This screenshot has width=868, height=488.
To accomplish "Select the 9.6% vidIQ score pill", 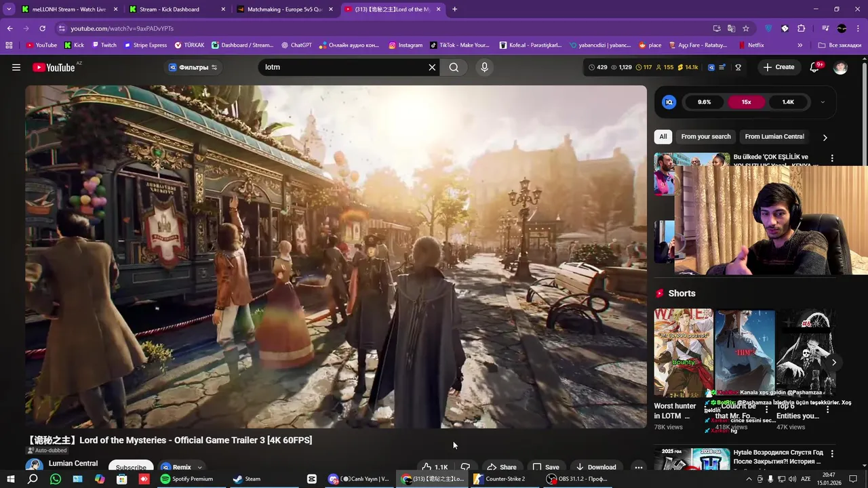I will coord(704,102).
